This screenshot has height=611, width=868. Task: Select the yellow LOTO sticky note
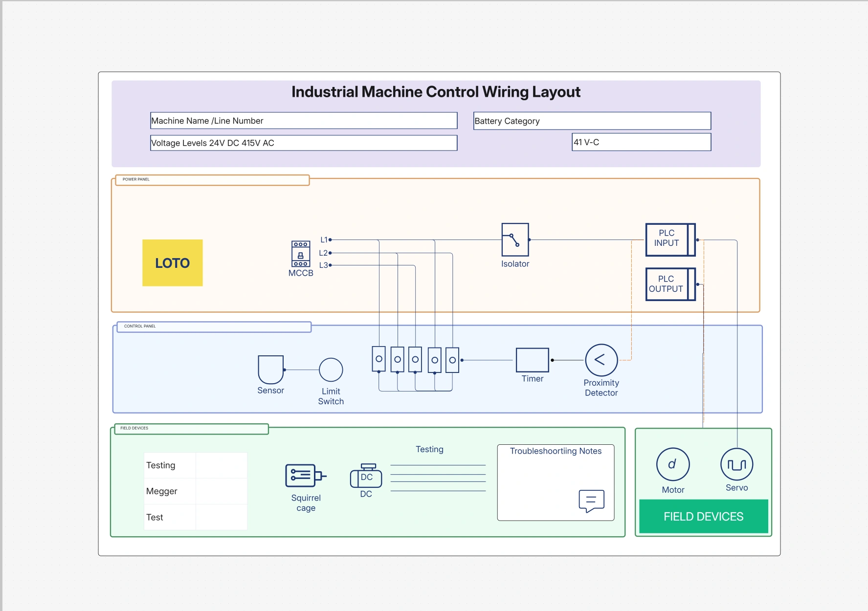[173, 263]
